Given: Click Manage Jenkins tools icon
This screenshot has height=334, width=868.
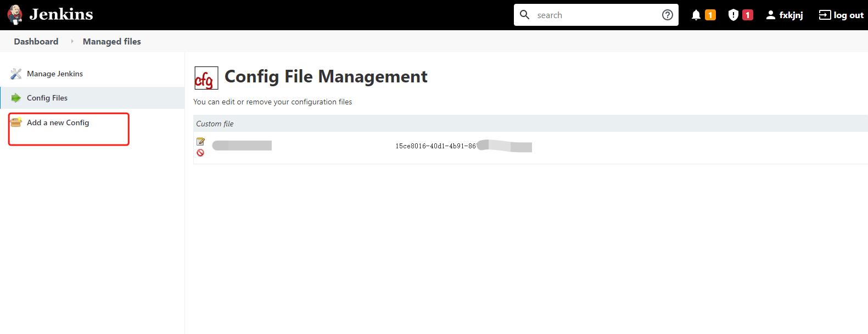Looking at the screenshot, I should tap(16, 74).
